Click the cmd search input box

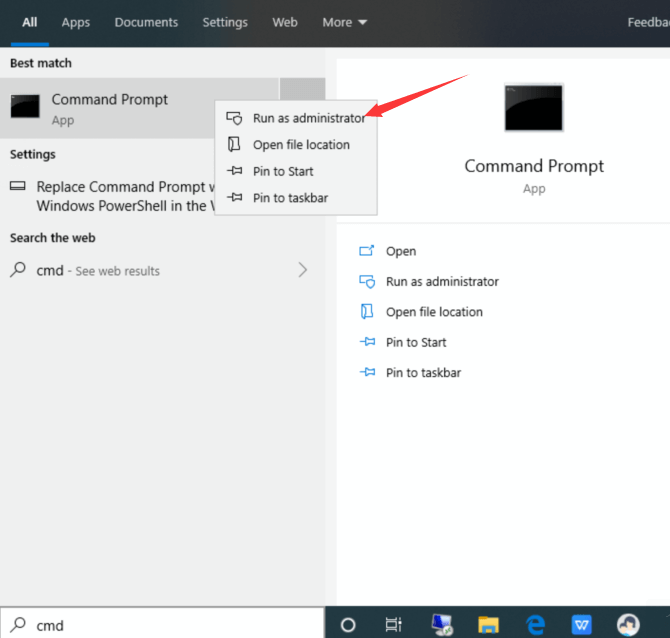(162, 623)
